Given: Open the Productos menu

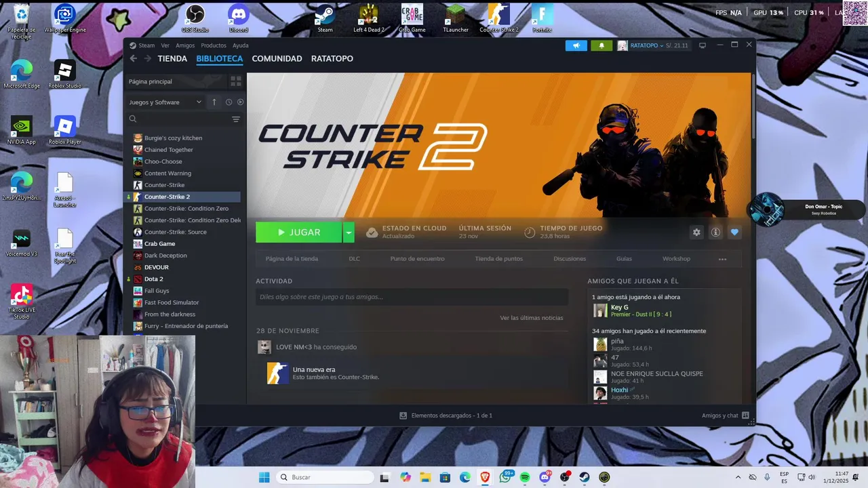Looking at the screenshot, I should click(x=214, y=45).
